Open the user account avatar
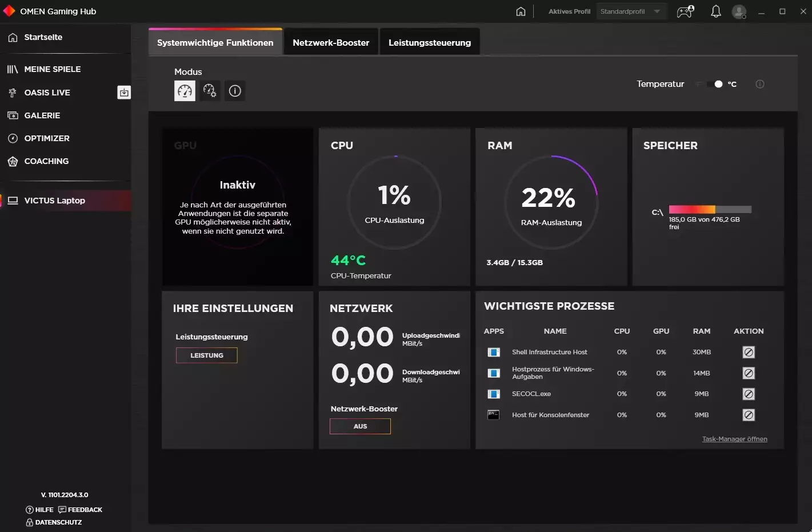 (x=739, y=11)
